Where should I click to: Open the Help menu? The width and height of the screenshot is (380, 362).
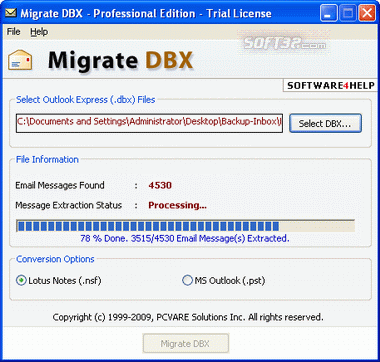coord(39,32)
